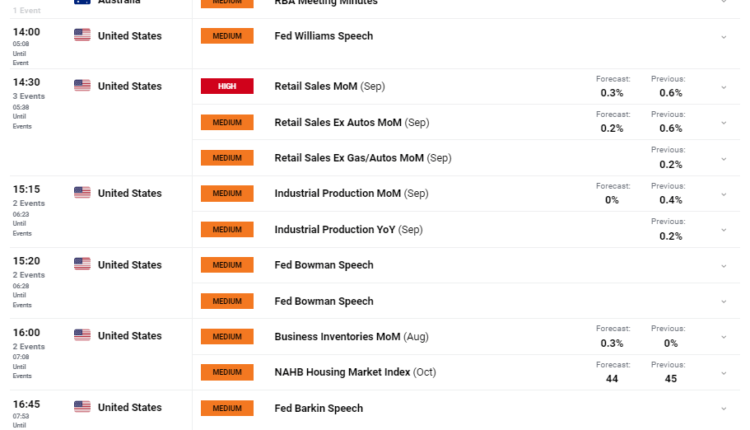Screen dimensions: 750x430
Task: Click the MEDIUM badge for Industrial Production YoY
Action: 227,230
